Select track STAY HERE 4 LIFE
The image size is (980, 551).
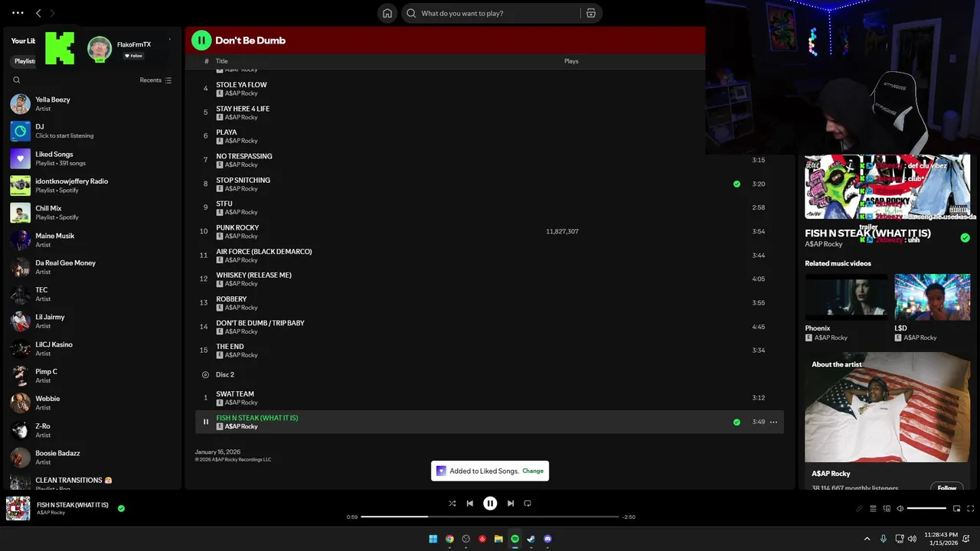click(x=489, y=112)
